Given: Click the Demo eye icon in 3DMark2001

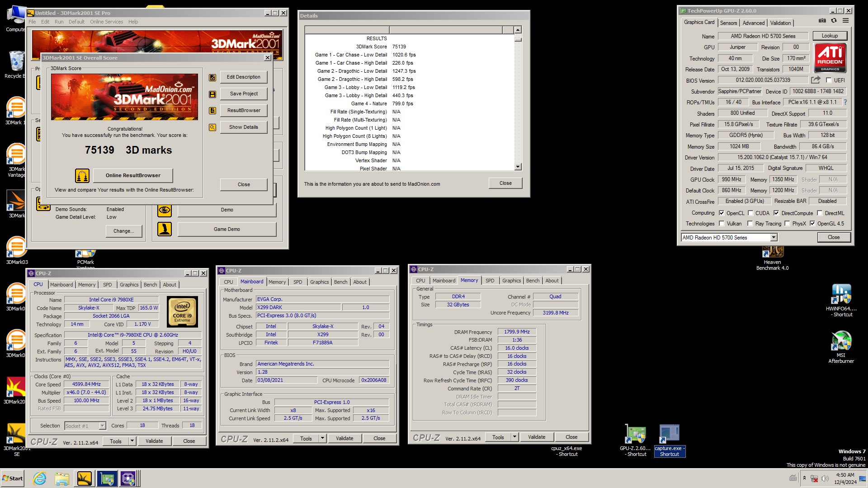Looking at the screenshot, I should coord(165,210).
